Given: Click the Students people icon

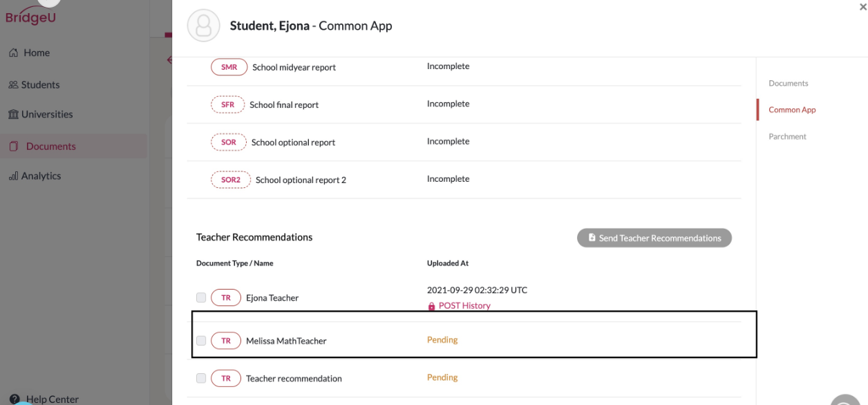Looking at the screenshot, I should coord(13,85).
